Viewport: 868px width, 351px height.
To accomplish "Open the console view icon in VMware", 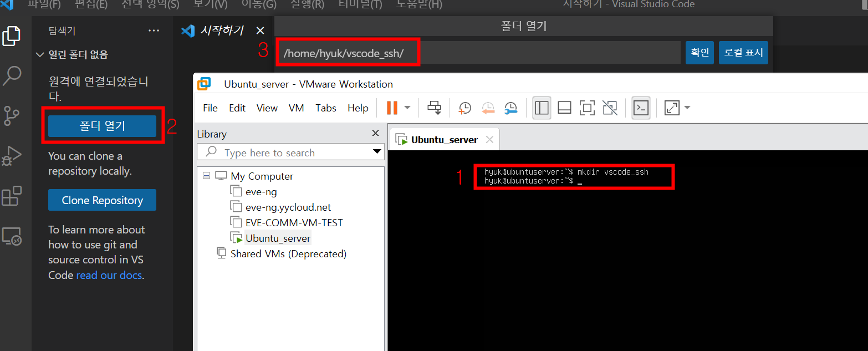I will [x=641, y=108].
